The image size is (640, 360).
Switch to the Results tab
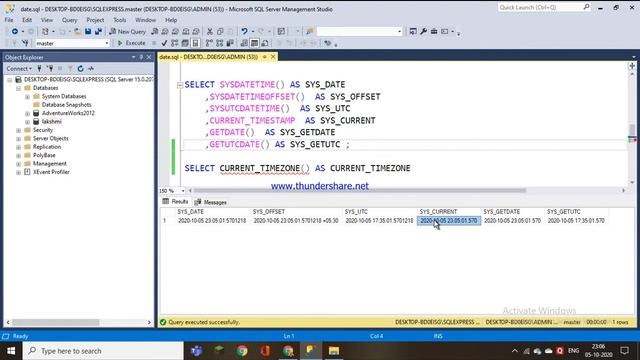click(x=175, y=202)
